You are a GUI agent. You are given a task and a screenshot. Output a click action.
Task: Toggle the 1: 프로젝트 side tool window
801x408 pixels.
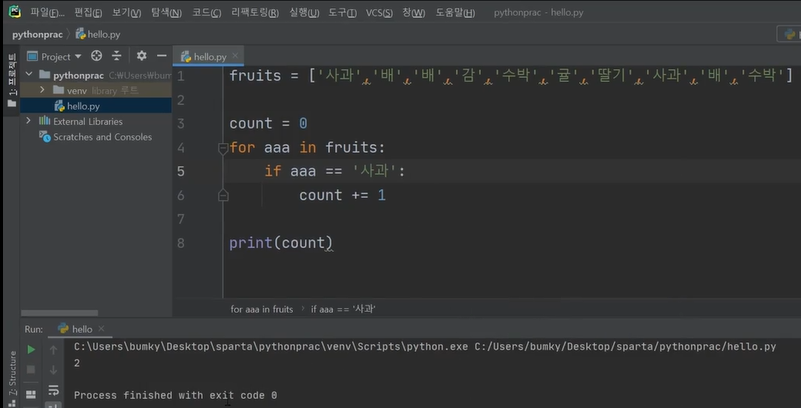click(x=12, y=80)
